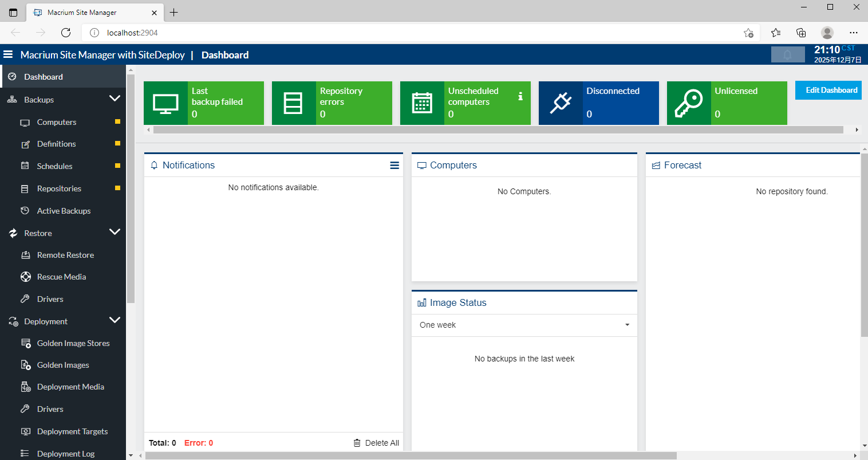Click the Definitions edit icon in sidebar
This screenshot has width=868, height=460.
[25, 144]
